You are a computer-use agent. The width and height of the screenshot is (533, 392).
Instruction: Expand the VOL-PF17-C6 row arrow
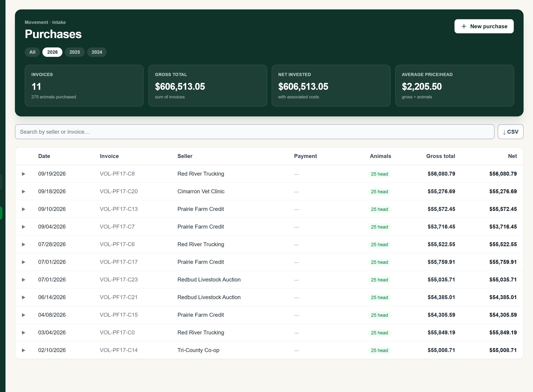point(24,244)
